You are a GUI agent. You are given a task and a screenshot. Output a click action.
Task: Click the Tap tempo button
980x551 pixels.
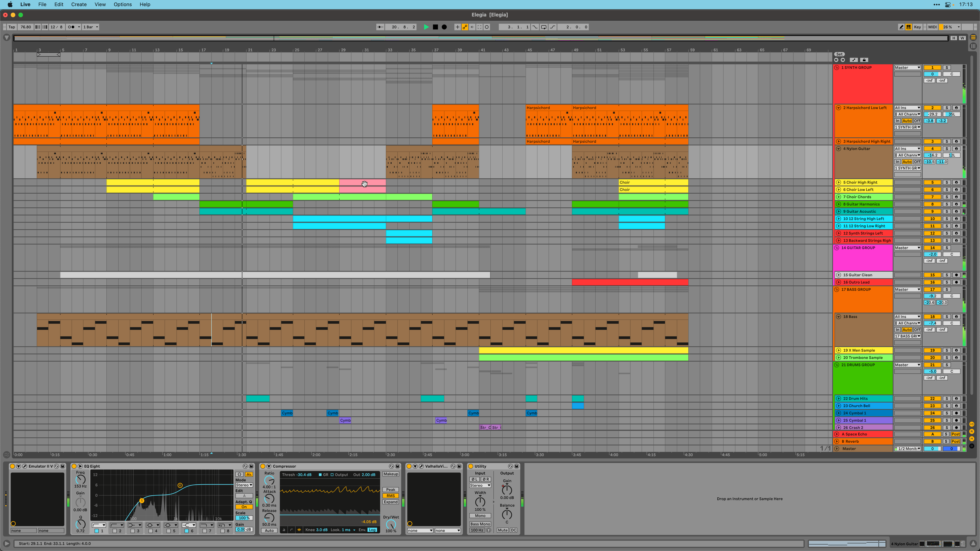click(12, 27)
